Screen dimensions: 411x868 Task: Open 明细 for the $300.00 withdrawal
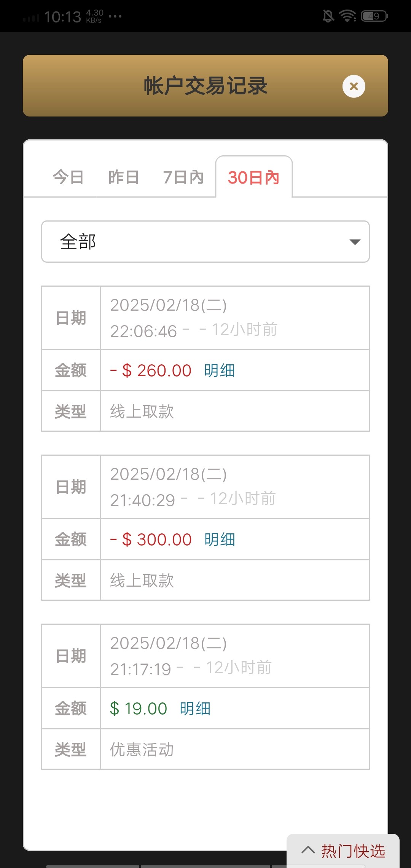[x=220, y=539]
